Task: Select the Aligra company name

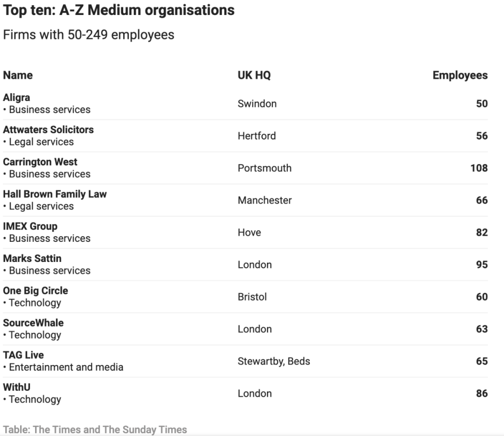Action: click(x=16, y=98)
